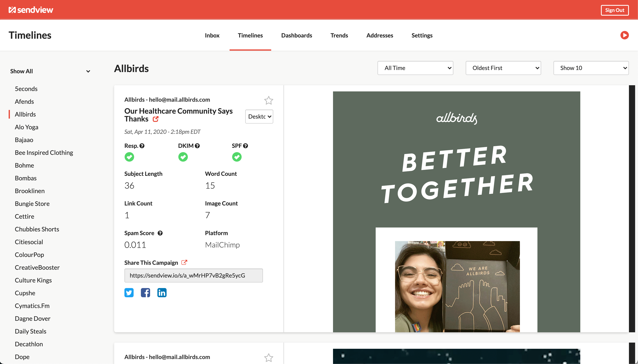Click the email preview scrollbar
The image size is (638, 364).
click(x=632, y=209)
